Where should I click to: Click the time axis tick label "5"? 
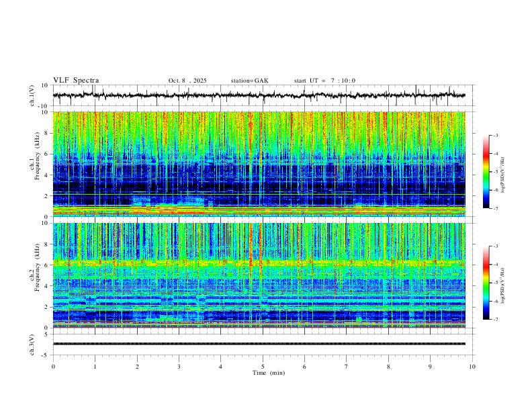tap(263, 367)
